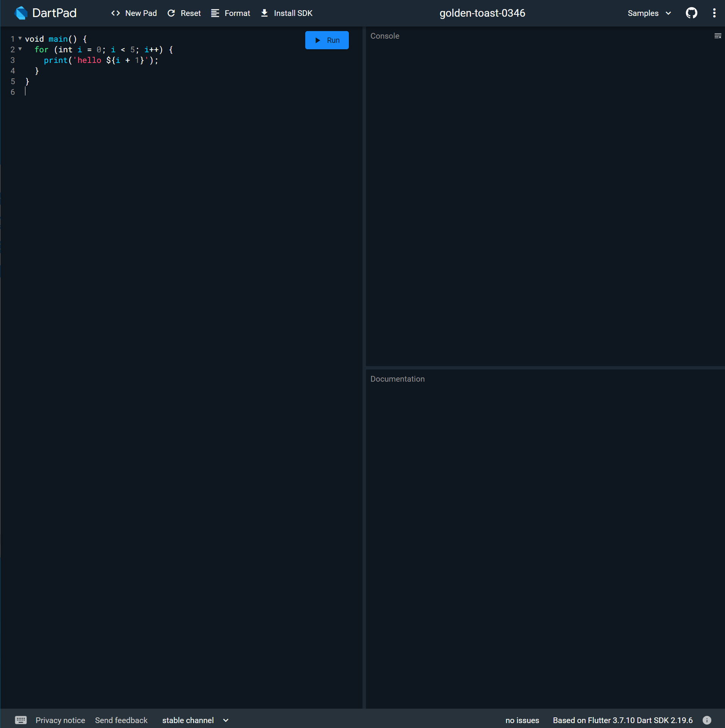Open the GitHub repository icon
Image resolution: width=725 pixels, height=728 pixels.
(x=691, y=13)
